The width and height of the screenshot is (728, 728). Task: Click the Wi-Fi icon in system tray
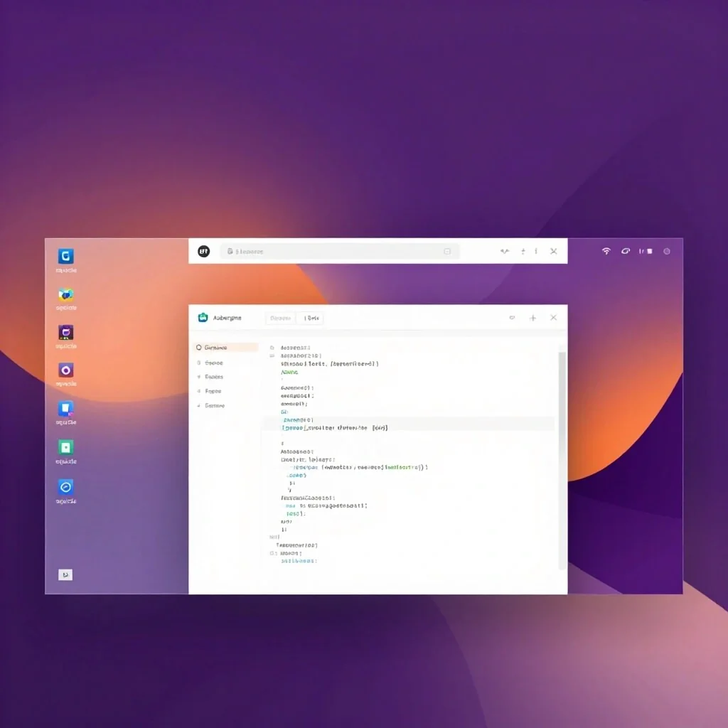[606, 251]
